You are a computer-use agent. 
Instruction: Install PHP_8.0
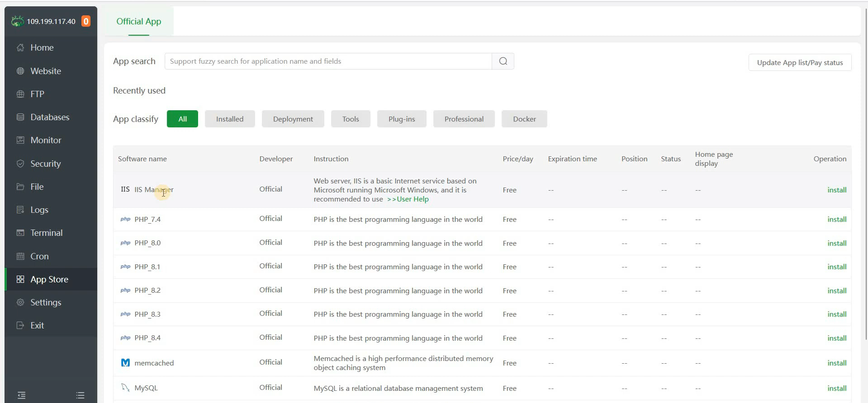pos(837,243)
